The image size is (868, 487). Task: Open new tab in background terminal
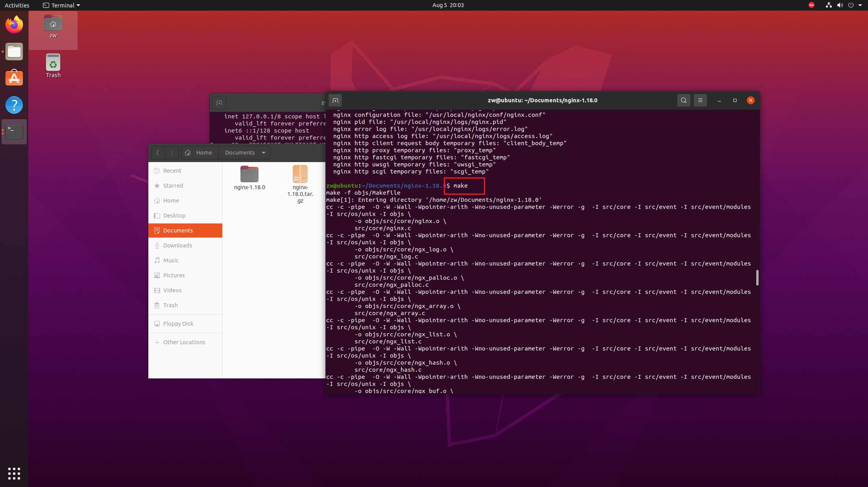point(219,103)
